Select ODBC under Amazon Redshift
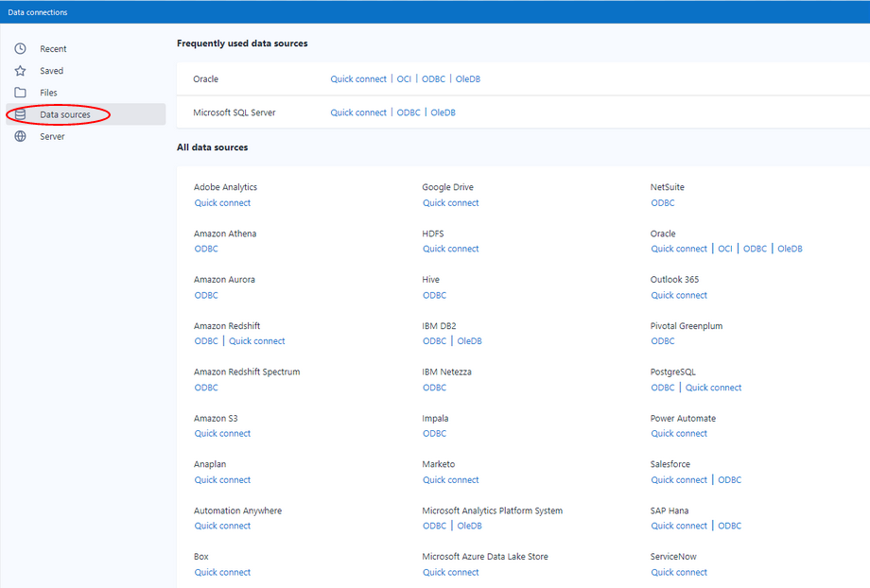Image resolution: width=870 pixels, height=588 pixels. (x=206, y=340)
